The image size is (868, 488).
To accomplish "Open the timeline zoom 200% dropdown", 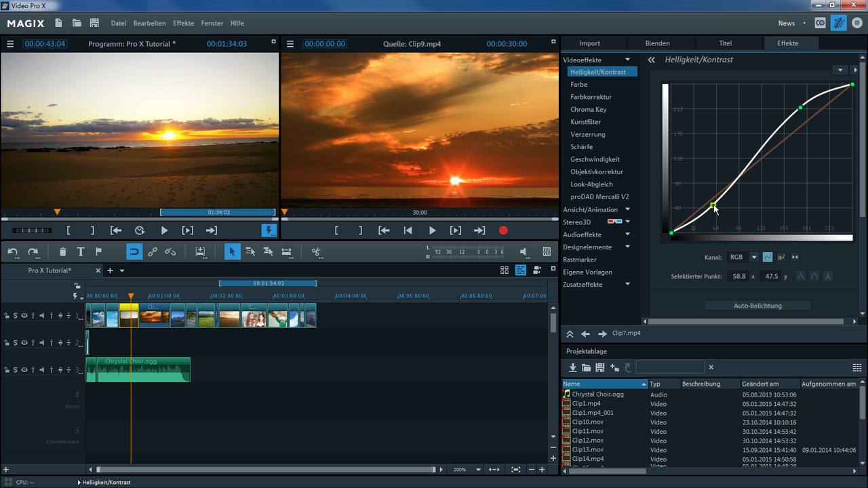I will (x=478, y=469).
